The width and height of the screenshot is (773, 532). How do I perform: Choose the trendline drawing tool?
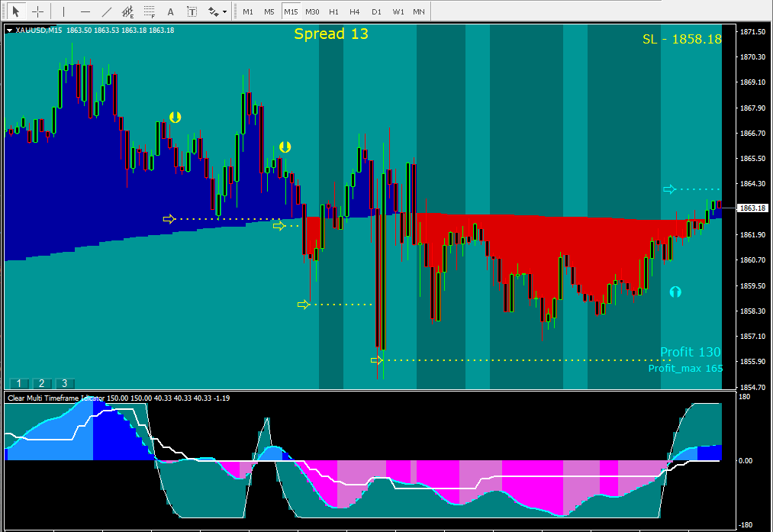(107, 11)
